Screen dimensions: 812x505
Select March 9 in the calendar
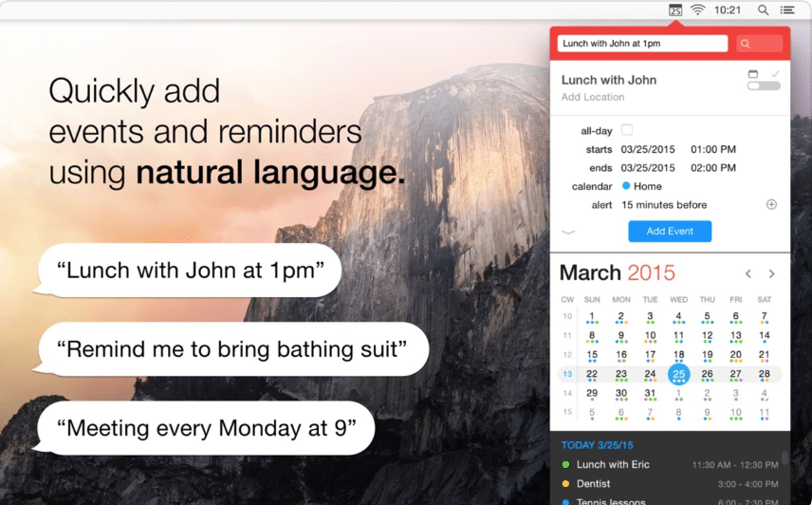621,336
